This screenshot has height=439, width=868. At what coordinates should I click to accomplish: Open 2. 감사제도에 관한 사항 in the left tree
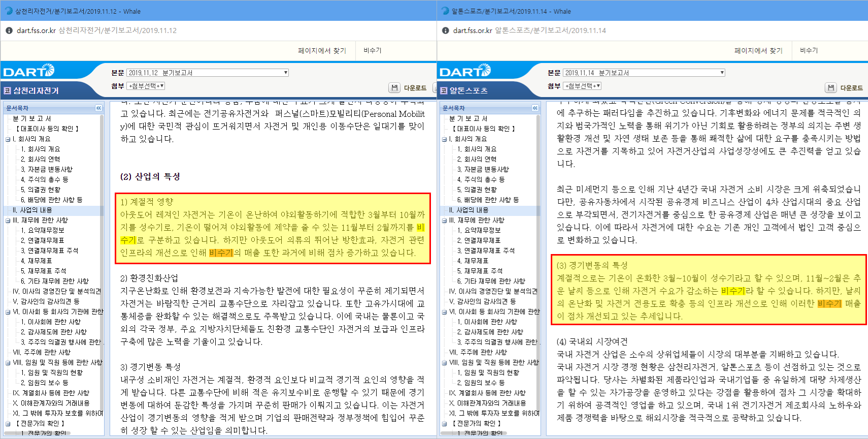point(53,332)
